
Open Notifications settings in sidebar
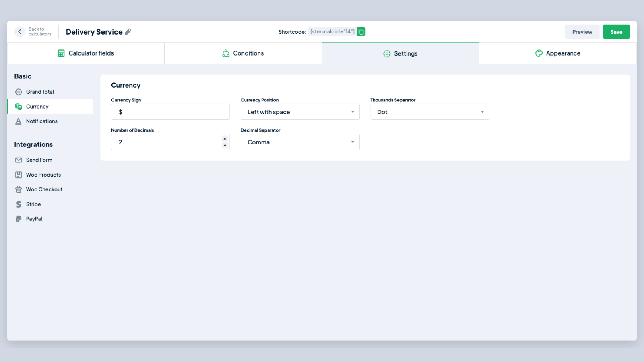click(x=41, y=121)
